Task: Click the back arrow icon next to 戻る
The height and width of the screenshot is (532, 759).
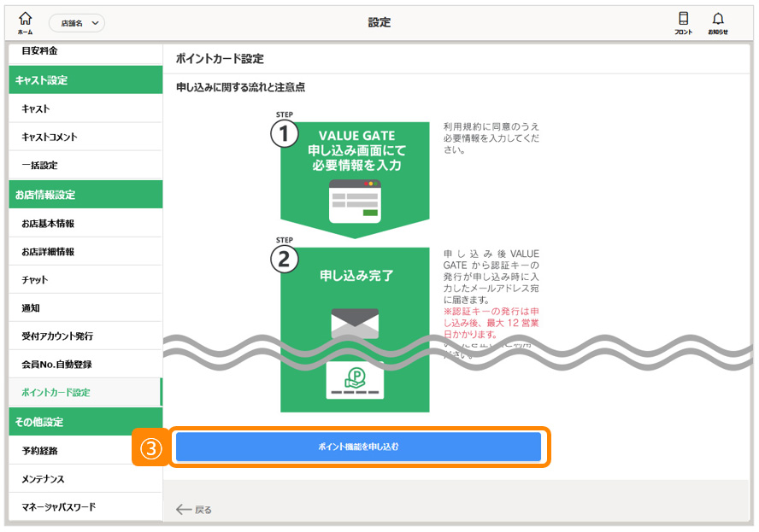Action: [x=184, y=510]
